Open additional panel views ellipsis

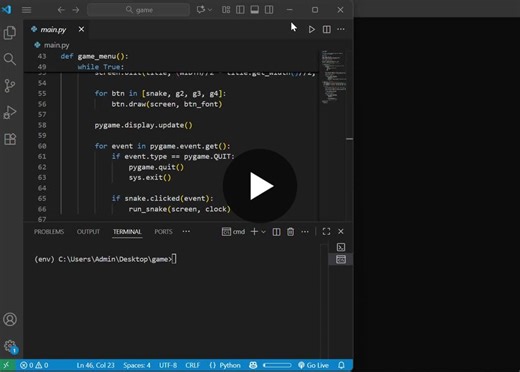186,231
